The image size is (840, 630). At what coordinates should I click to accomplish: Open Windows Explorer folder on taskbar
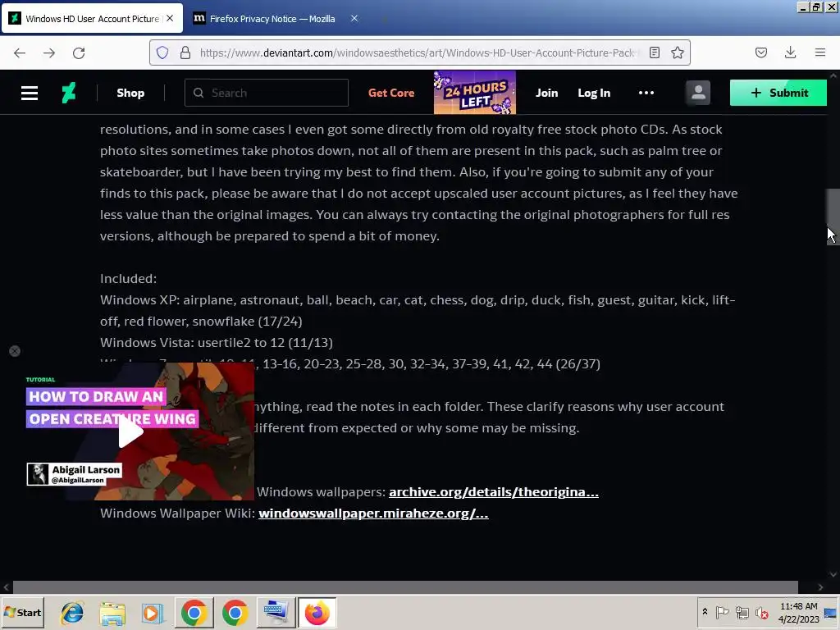112,613
